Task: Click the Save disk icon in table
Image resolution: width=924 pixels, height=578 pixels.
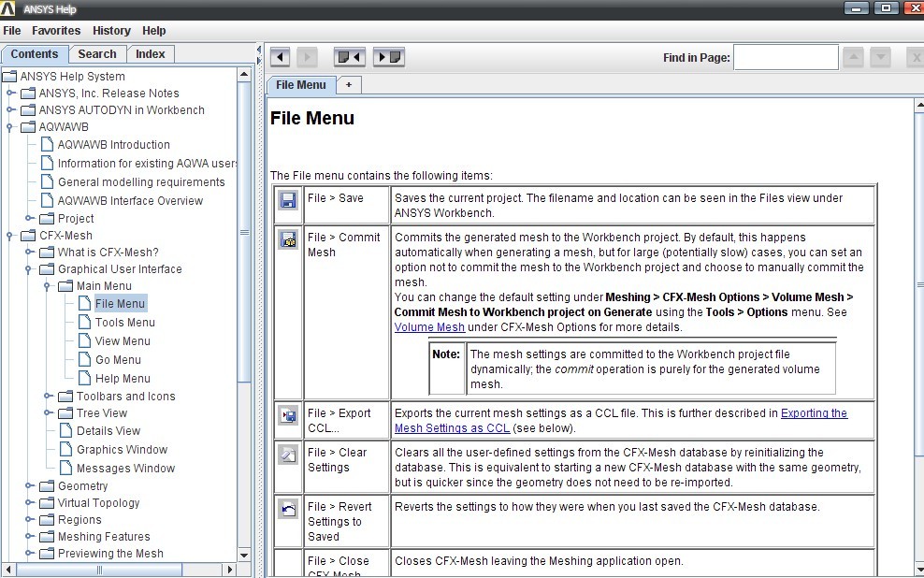Action: pos(288,200)
